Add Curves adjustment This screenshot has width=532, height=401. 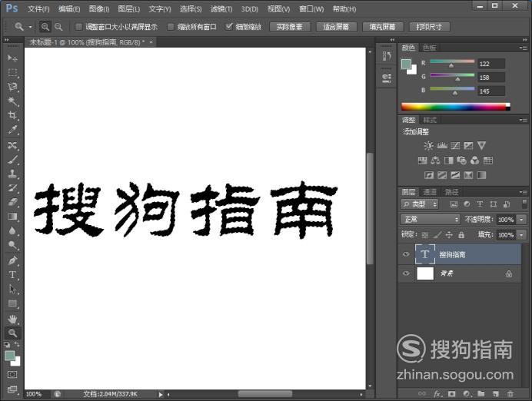(x=455, y=146)
